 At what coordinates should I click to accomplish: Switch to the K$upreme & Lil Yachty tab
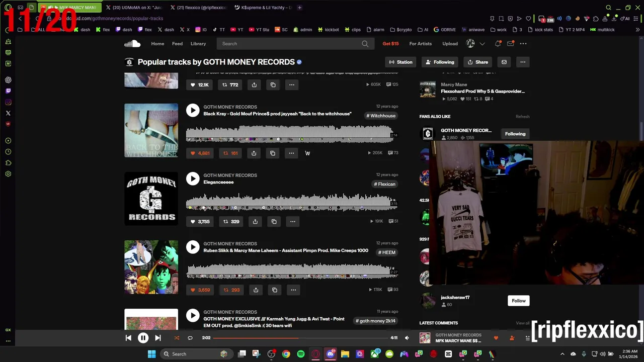263,8
